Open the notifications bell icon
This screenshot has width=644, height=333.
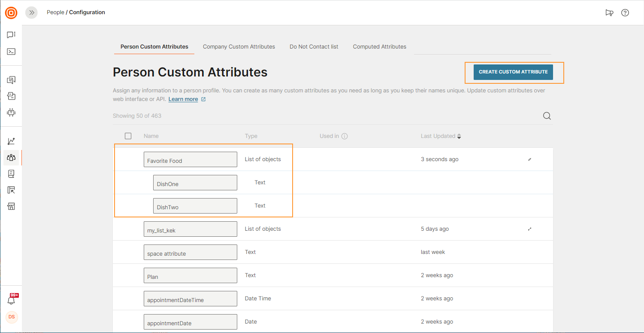click(12, 300)
